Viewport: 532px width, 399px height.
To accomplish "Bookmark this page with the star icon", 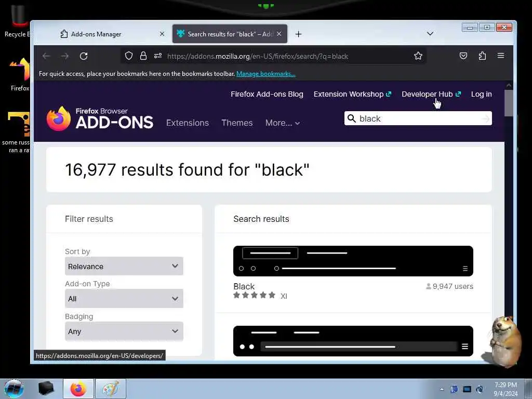I will (418, 56).
